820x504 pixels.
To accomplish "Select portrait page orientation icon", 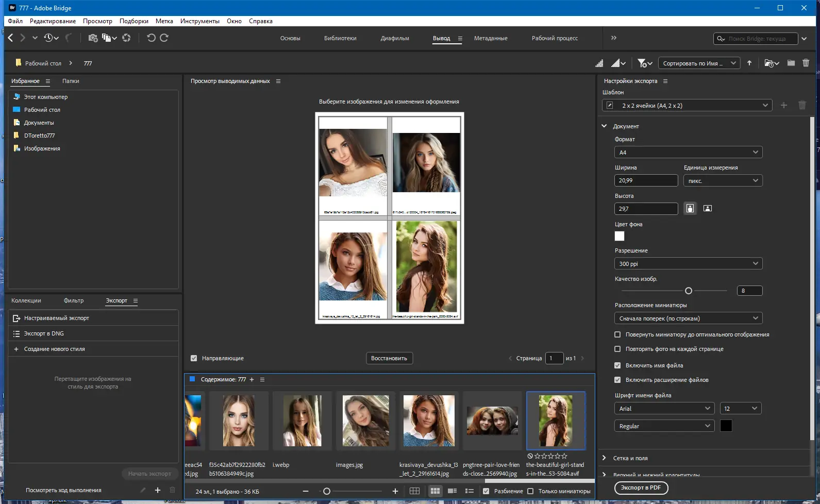I will coord(690,208).
